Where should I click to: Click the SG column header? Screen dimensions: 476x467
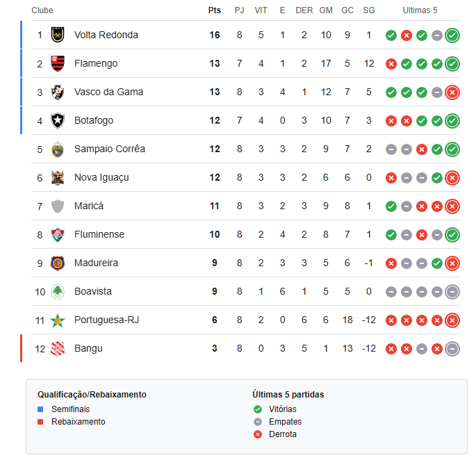[x=369, y=10]
